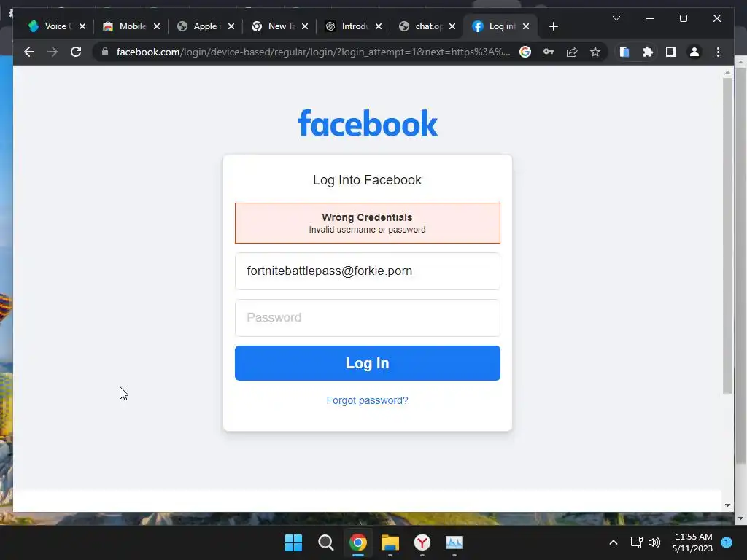The image size is (747, 560).
Task: Go back using the back arrow
Action: [x=29, y=52]
